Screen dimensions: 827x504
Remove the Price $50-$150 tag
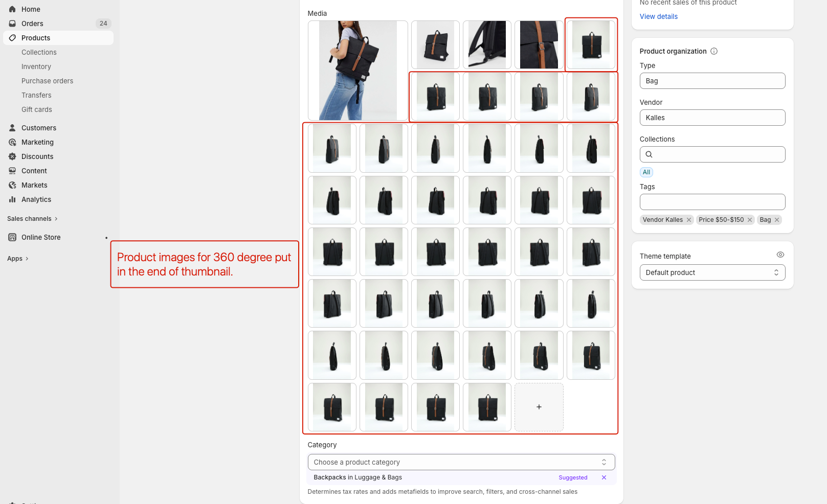click(x=750, y=219)
